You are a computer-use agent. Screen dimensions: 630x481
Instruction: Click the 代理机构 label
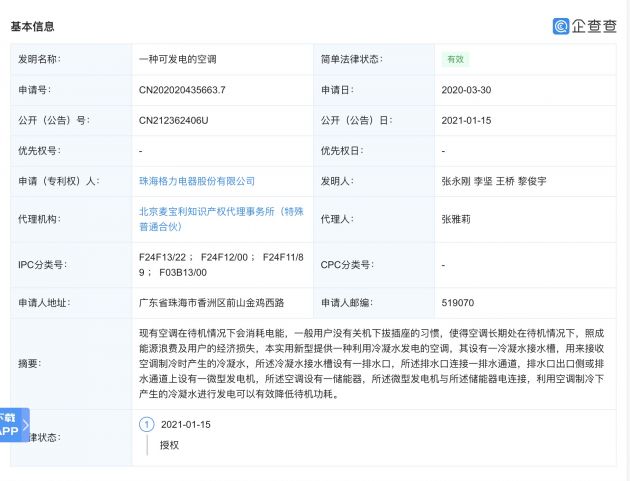[x=39, y=219]
